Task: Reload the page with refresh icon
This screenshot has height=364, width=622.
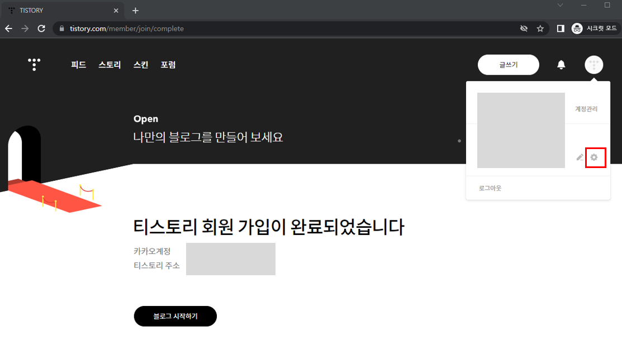Action: (41, 28)
